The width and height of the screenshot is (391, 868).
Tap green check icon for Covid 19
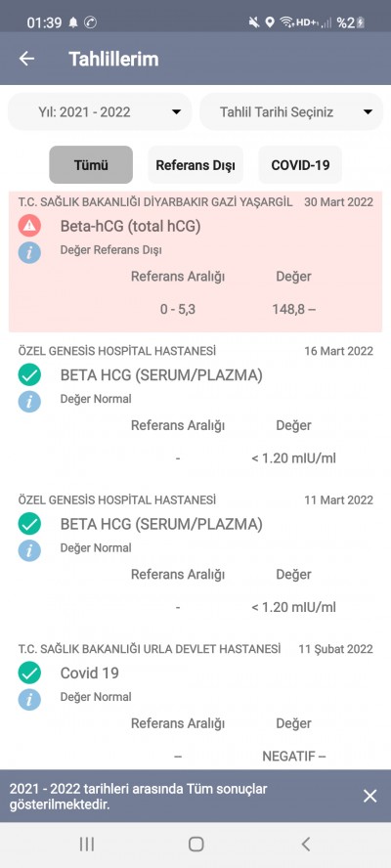click(x=29, y=673)
